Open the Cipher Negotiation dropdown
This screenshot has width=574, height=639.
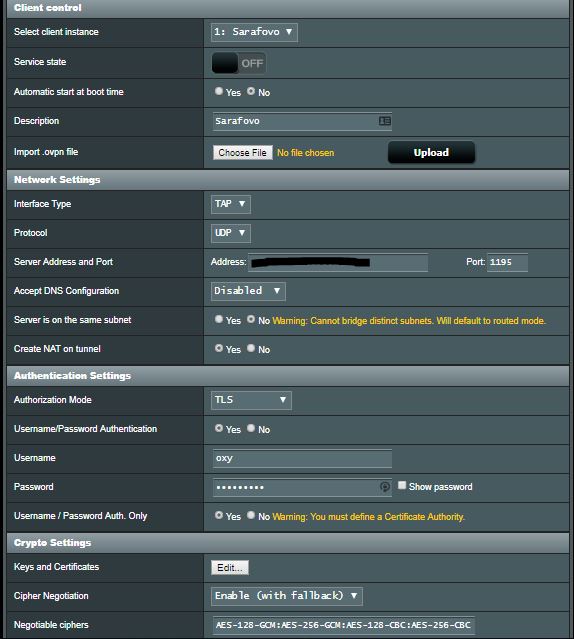pyautogui.click(x=286, y=596)
